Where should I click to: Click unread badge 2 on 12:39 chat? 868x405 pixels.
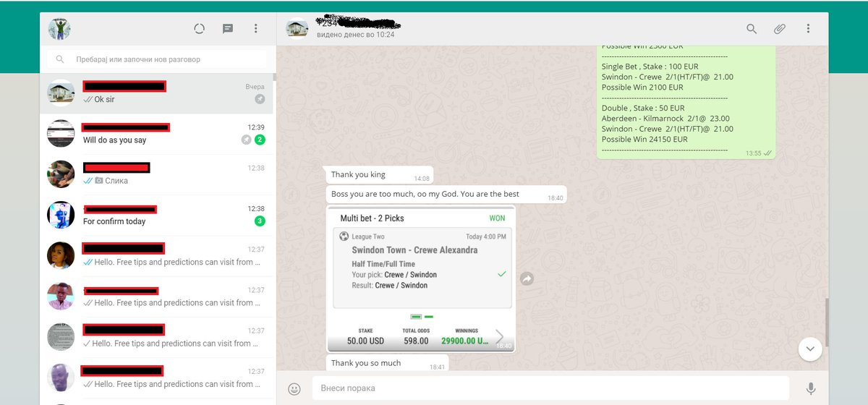tap(260, 140)
